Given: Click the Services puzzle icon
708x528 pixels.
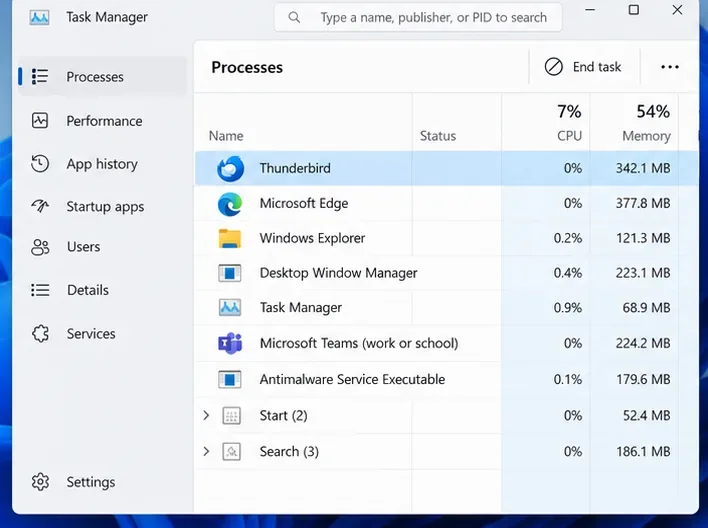Looking at the screenshot, I should click(x=40, y=334).
